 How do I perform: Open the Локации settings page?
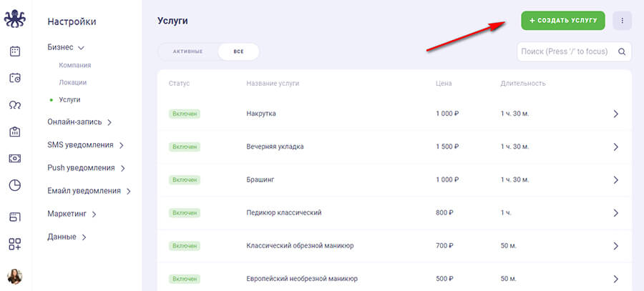[73, 82]
